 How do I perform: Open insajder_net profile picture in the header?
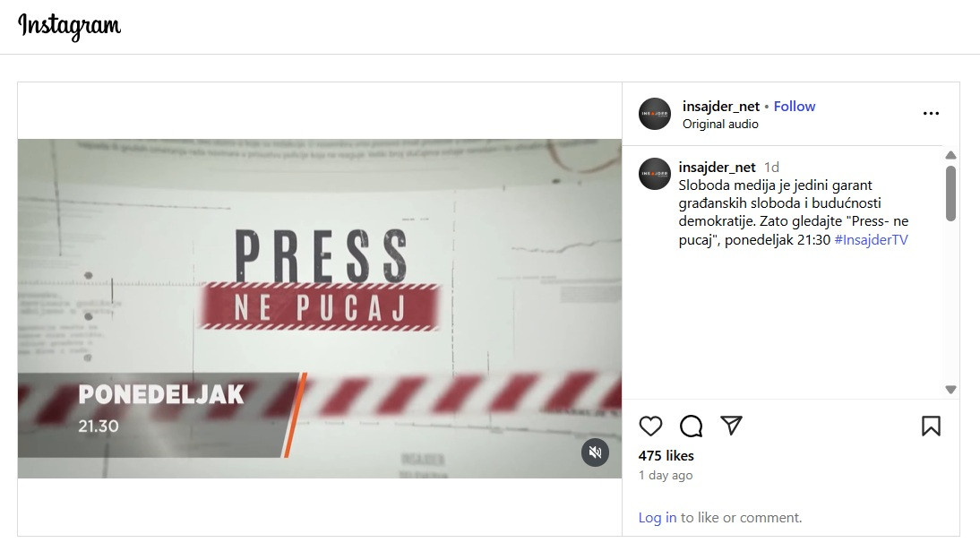coord(654,114)
